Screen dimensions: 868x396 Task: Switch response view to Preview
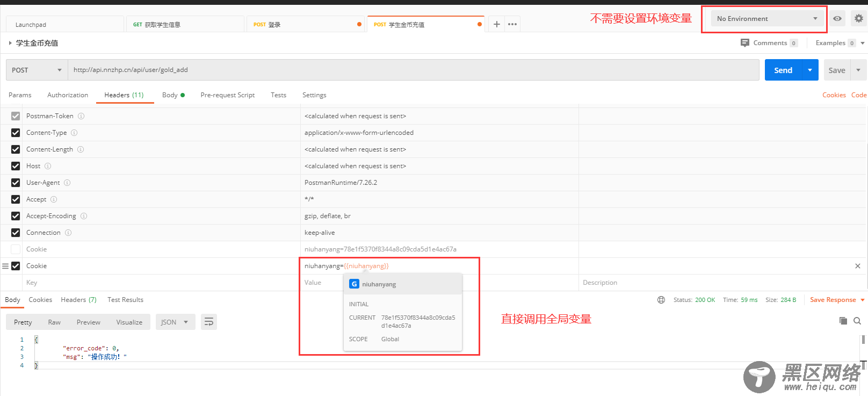coord(89,322)
